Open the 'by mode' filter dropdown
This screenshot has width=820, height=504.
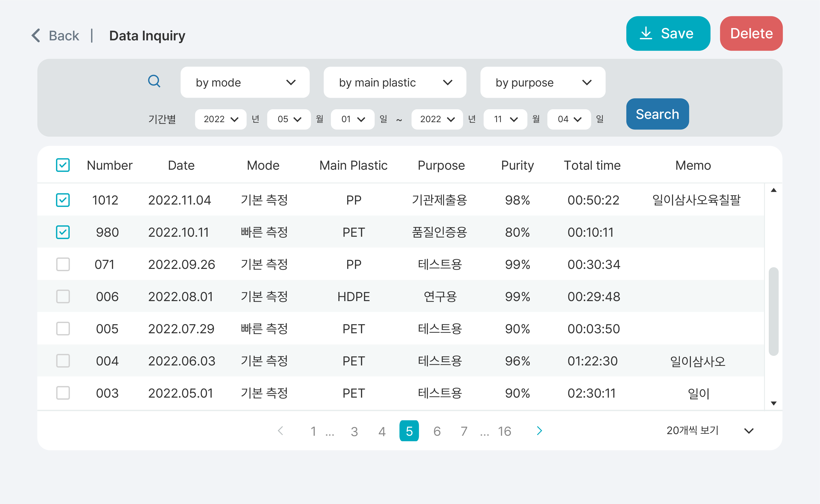[x=245, y=82]
